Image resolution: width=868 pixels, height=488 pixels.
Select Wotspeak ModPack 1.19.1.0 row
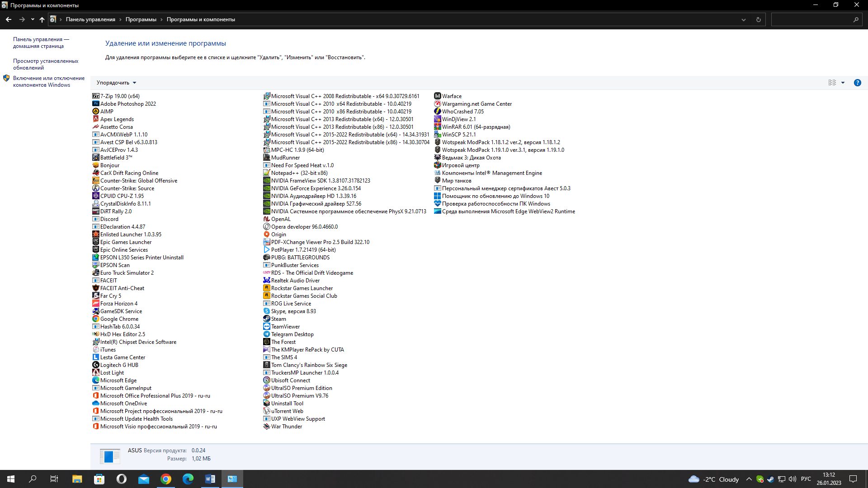(x=499, y=150)
